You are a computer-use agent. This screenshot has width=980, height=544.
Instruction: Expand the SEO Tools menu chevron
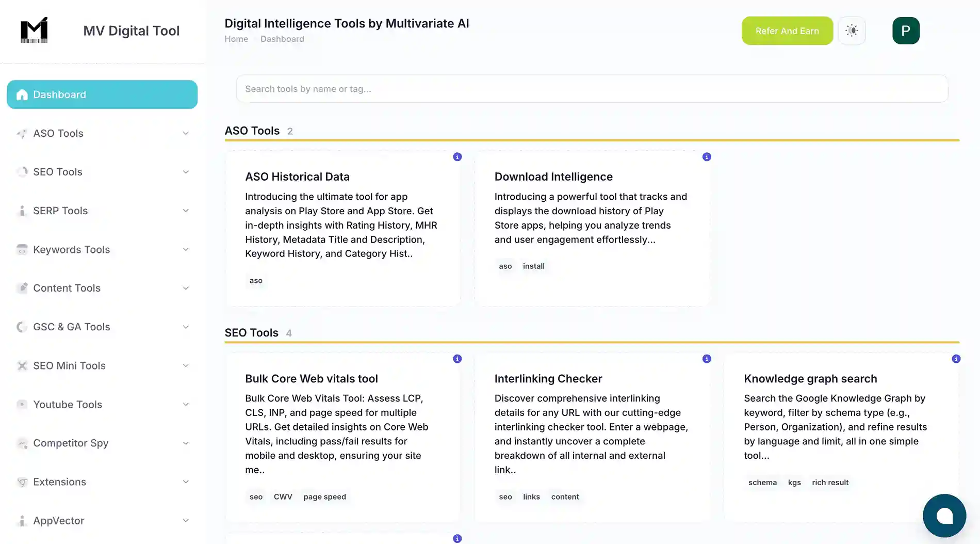click(186, 172)
